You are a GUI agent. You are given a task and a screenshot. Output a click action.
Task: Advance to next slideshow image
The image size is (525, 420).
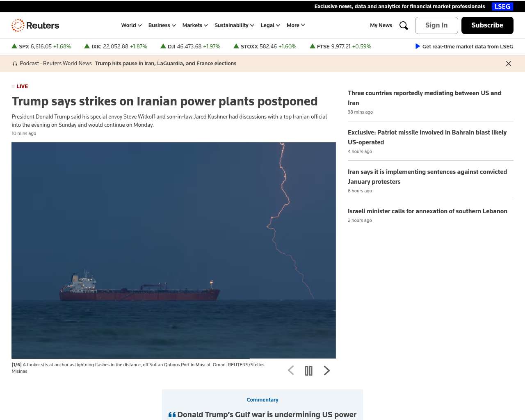(327, 370)
